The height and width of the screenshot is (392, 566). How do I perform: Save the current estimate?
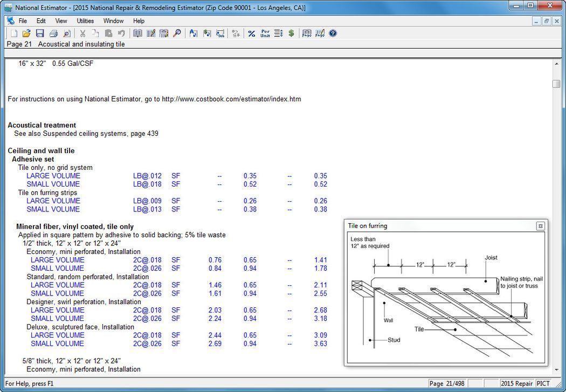pos(39,33)
